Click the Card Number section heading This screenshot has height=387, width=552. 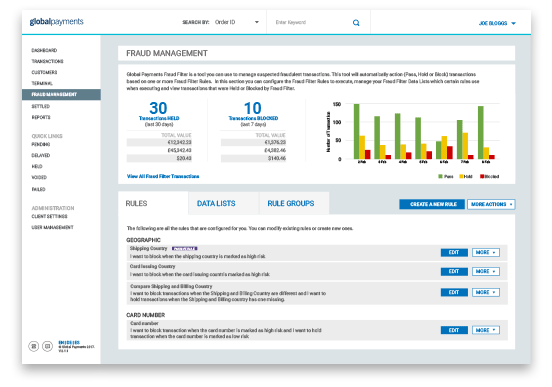click(145, 315)
